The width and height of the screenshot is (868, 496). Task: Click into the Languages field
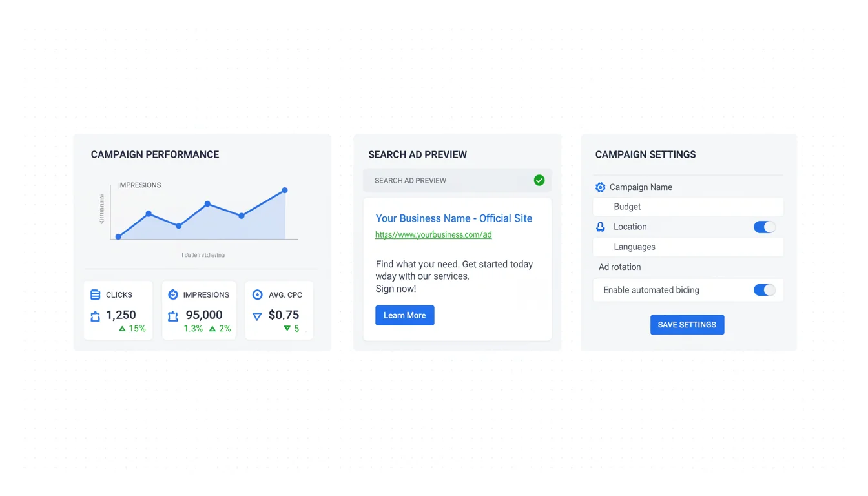688,247
